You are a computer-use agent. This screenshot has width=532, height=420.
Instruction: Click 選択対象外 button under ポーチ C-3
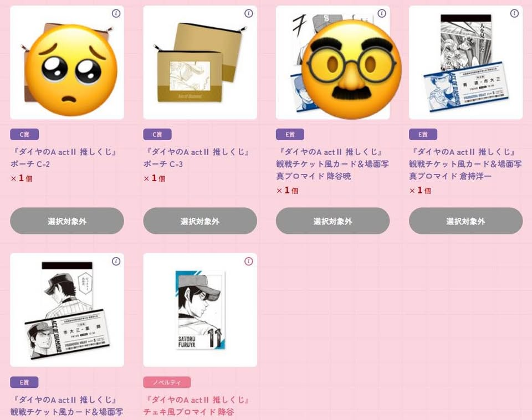[x=200, y=221]
